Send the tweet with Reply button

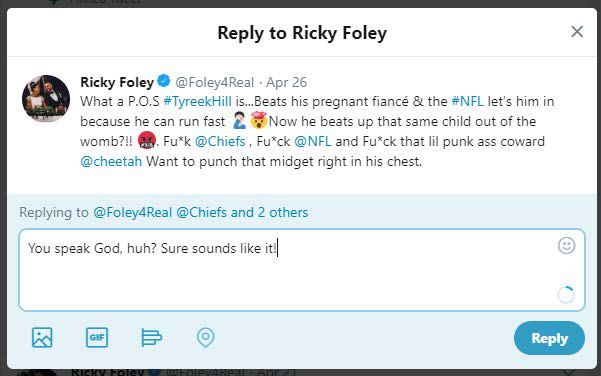pos(549,338)
